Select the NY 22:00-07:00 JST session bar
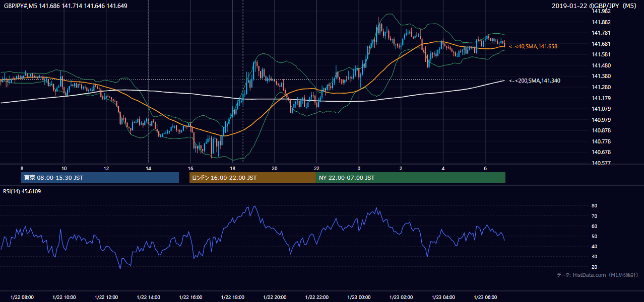644x302 pixels. [x=410, y=178]
